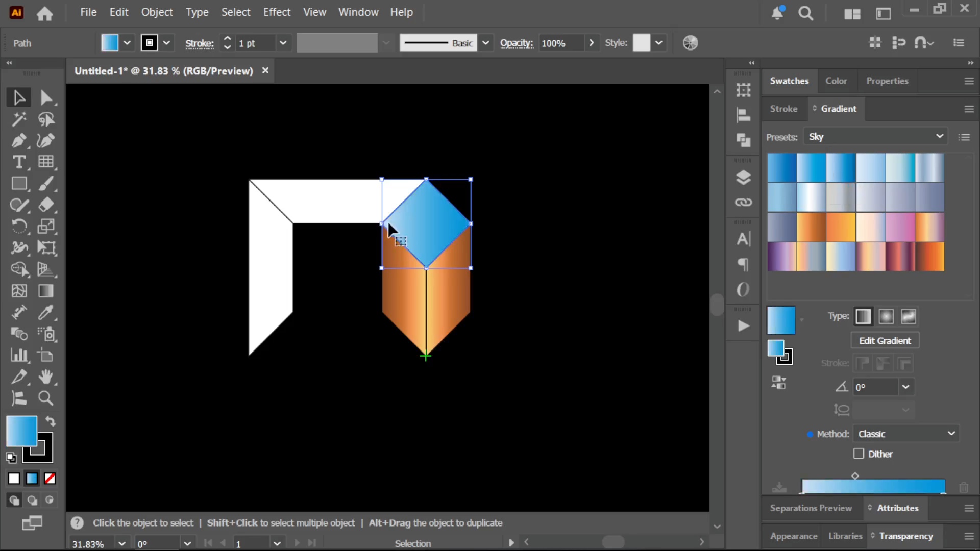Image resolution: width=980 pixels, height=551 pixels.
Task: Click the Opacity label link
Action: coord(517,43)
